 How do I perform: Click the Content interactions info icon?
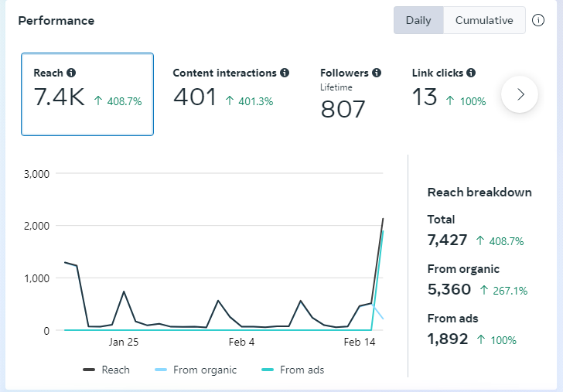click(285, 73)
